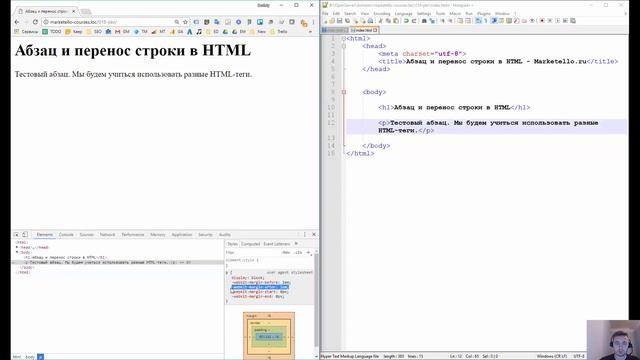This screenshot has width=640, height=360.
Task: Select the h1 element in DOM tree
Action: (x=65, y=258)
